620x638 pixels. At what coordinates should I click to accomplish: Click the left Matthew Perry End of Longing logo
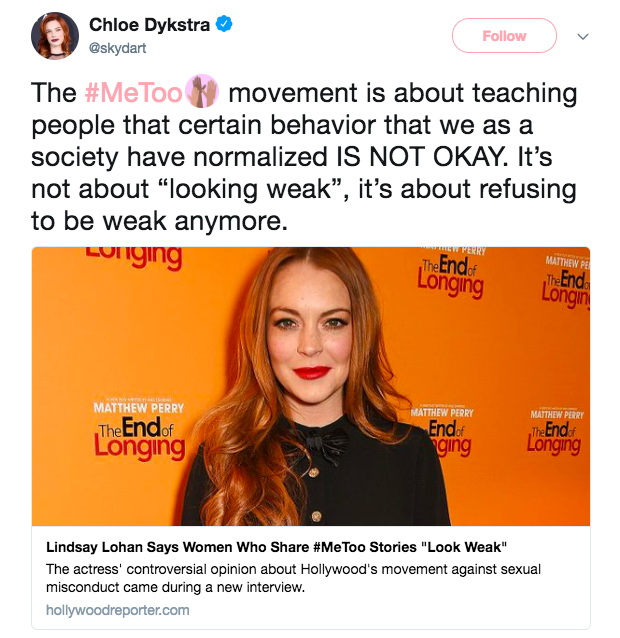139,430
